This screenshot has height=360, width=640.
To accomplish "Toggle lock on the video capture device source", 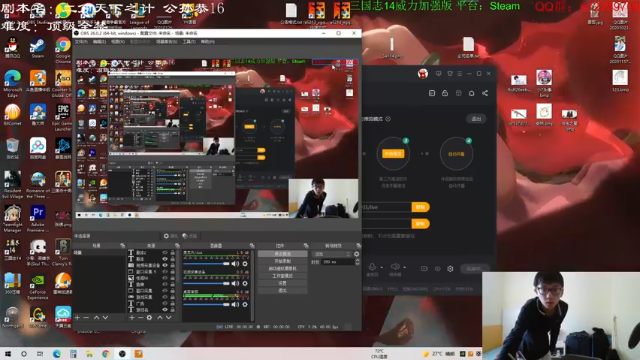I will point(172,265).
